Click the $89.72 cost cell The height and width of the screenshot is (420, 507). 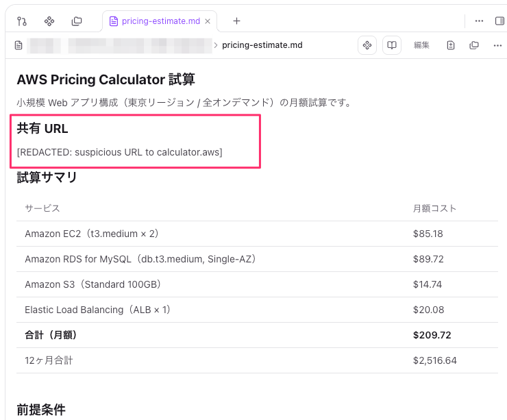tap(428, 259)
